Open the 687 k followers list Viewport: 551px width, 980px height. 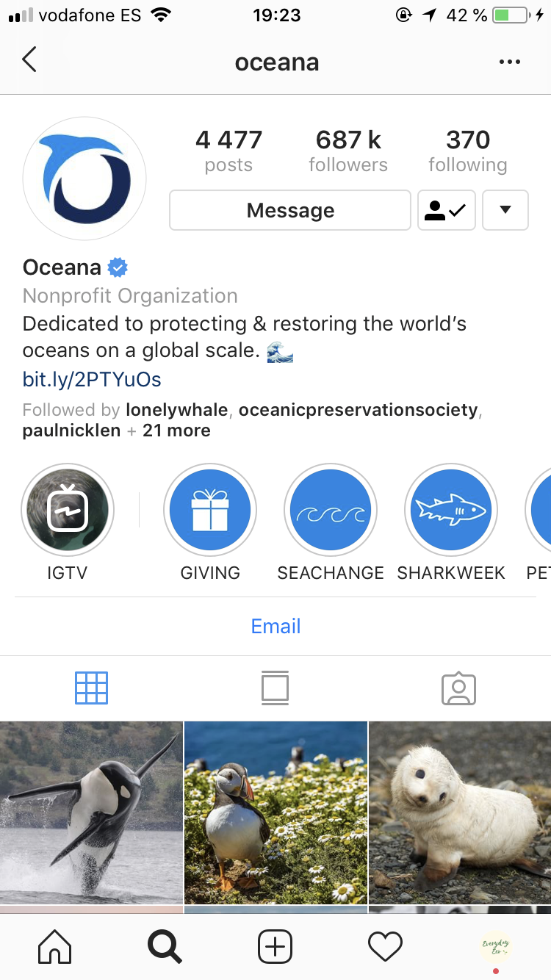pos(348,151)
